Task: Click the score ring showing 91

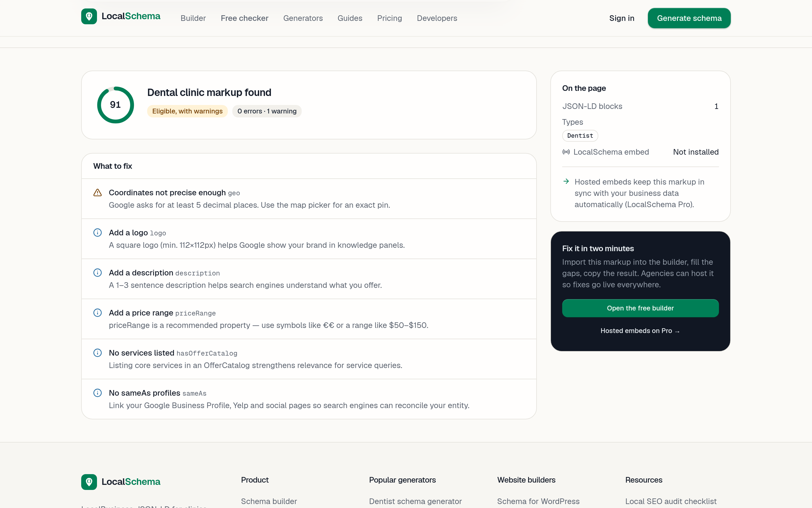Action: point(115,105)
